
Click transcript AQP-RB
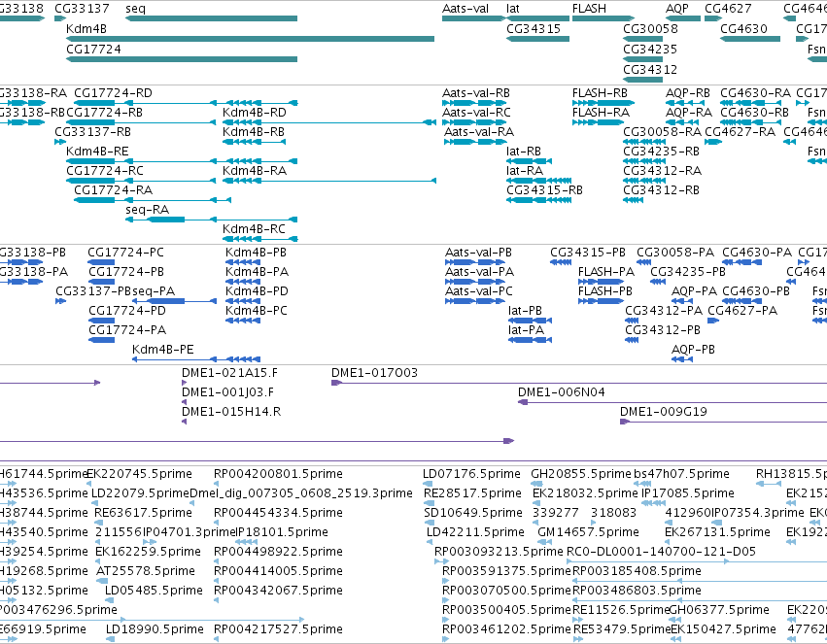(x=684, y=103)
